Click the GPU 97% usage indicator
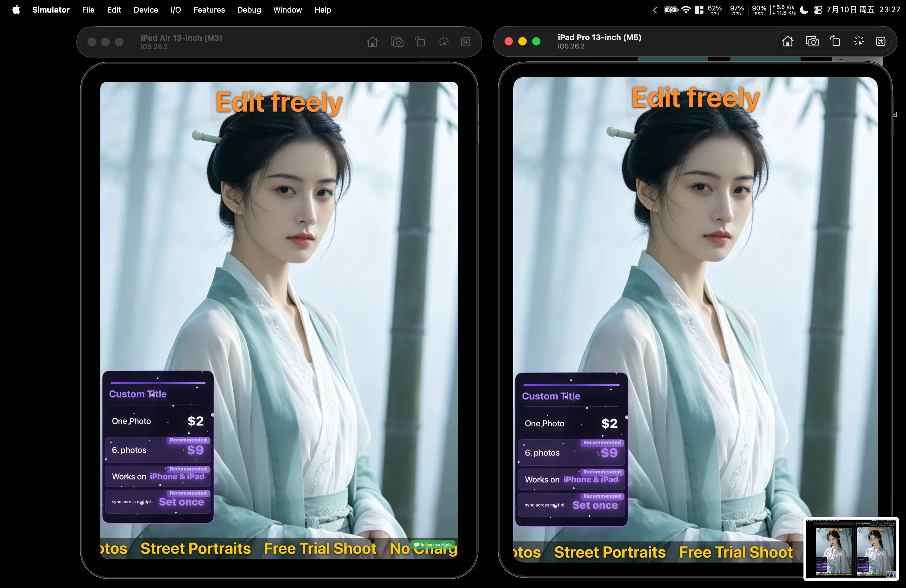Viewport: 906px width, 588px height. 737,10
